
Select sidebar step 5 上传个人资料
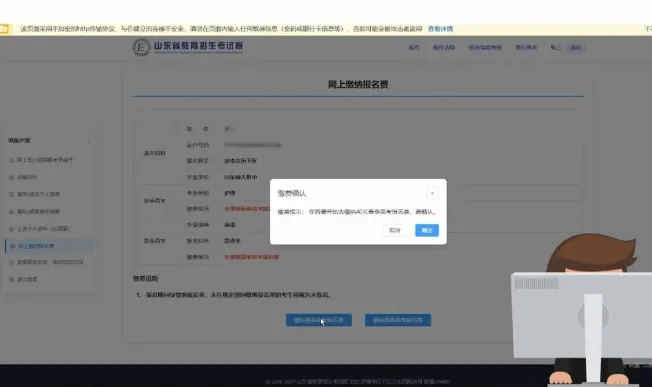pos(40,229)
